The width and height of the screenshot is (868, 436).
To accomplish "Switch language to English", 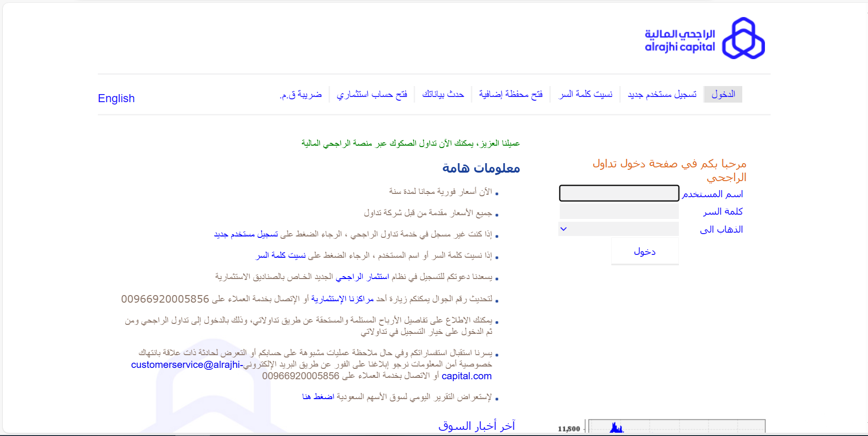I will (116, 98).
